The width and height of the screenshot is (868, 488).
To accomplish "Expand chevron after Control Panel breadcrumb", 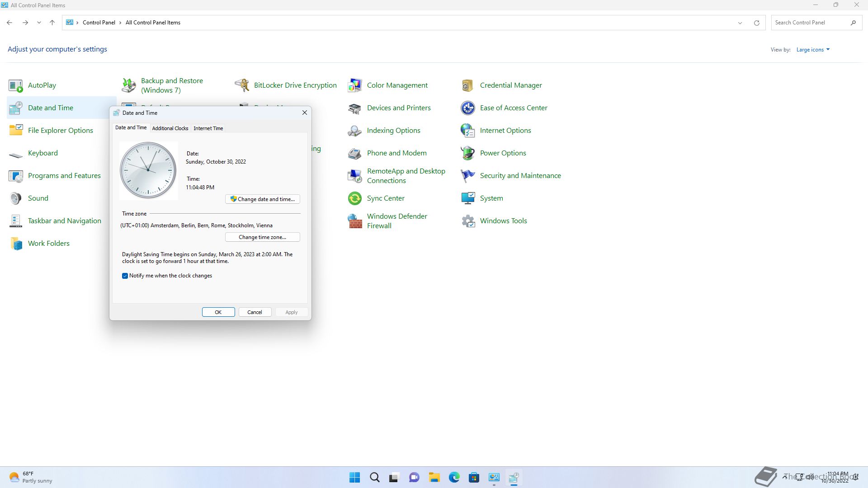I will (x=120, y=23).
